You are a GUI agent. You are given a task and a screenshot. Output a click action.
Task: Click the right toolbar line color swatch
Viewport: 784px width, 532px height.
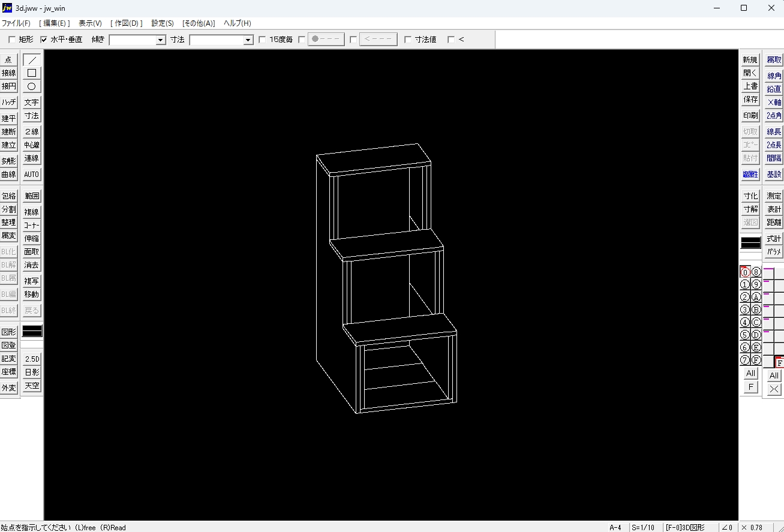pyautogui.click(x=750, y=243)
